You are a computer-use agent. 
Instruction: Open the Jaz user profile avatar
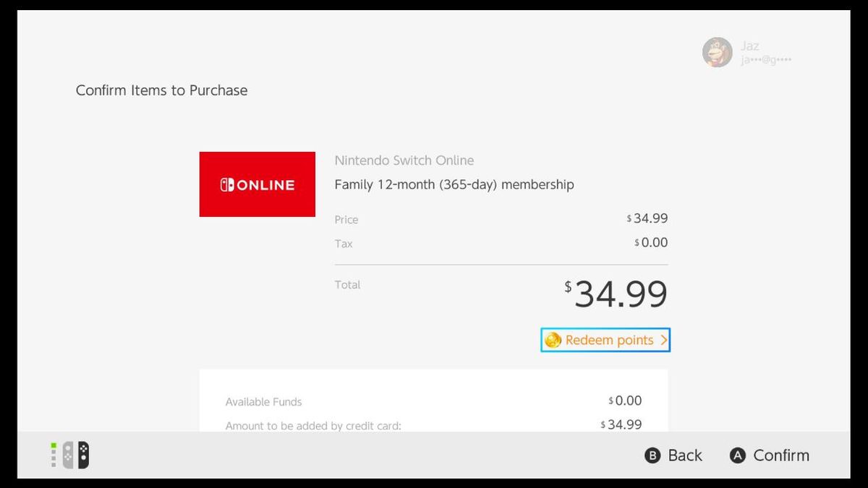(x=716, y=51)
